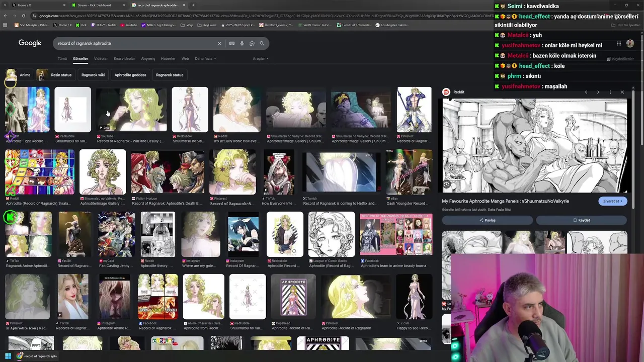Apply the Ragnarok statue filter chip
The image size is (644, 362).
pyautogui.click(x=170, y=75)
